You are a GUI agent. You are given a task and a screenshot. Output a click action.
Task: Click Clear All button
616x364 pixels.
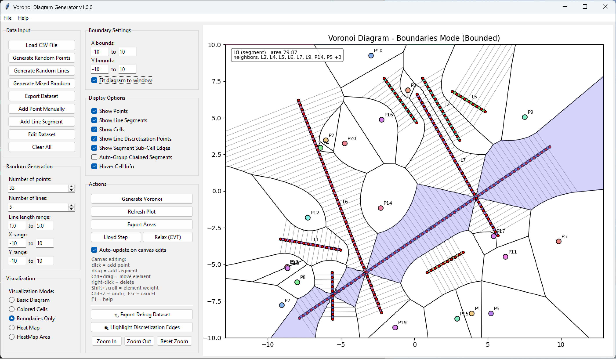pos(42,147)
